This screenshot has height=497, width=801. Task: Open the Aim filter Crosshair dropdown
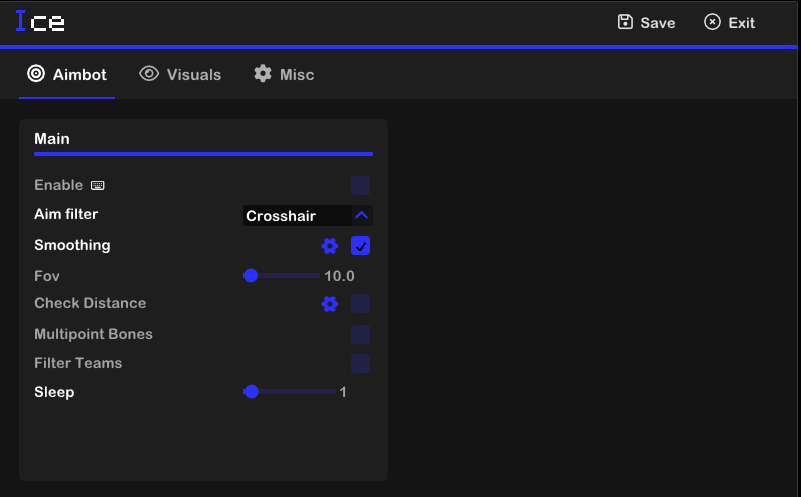[x=296, y=216]
